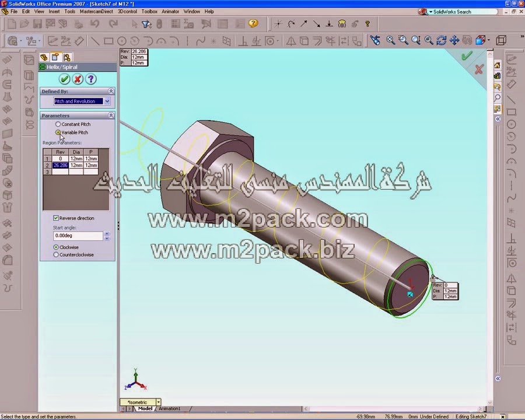Screen dimensions: 525x420
Task: Open the Help menu
Action: point(209,12)
